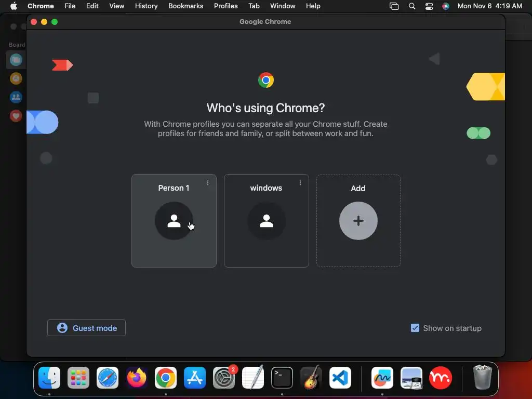This screenshot has height=399, width=532.
Task: Open the windows profile card
Action: [x=267, y=220]
